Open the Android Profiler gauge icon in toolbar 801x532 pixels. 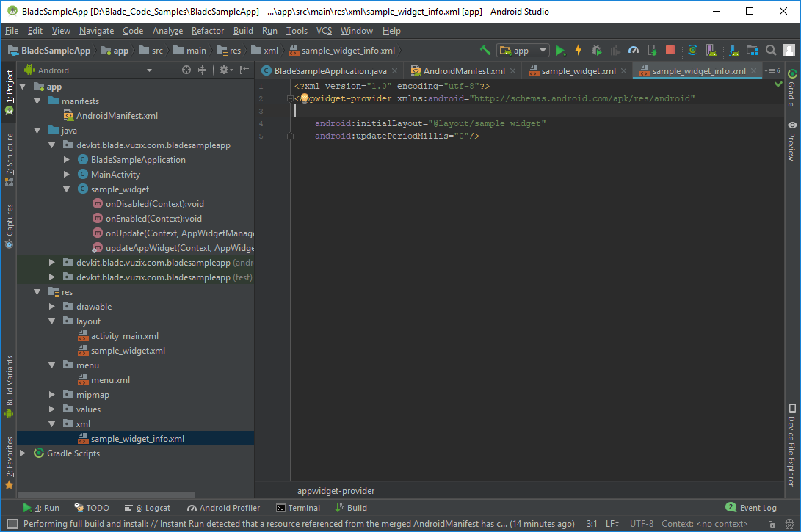[634, 50]
